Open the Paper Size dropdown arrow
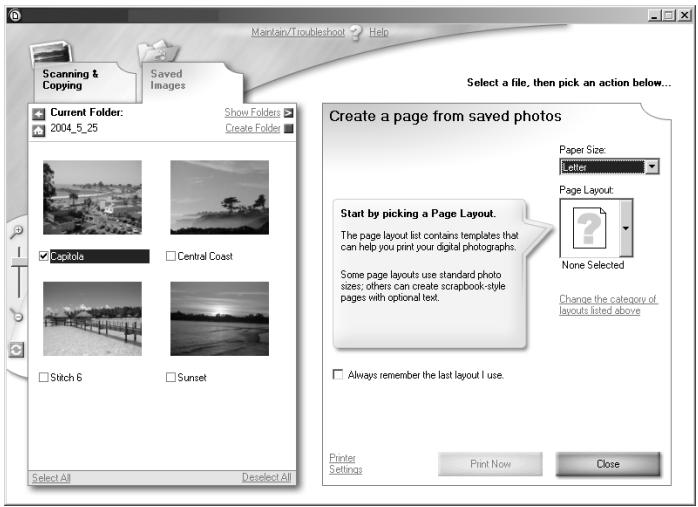 click(652, 167)
